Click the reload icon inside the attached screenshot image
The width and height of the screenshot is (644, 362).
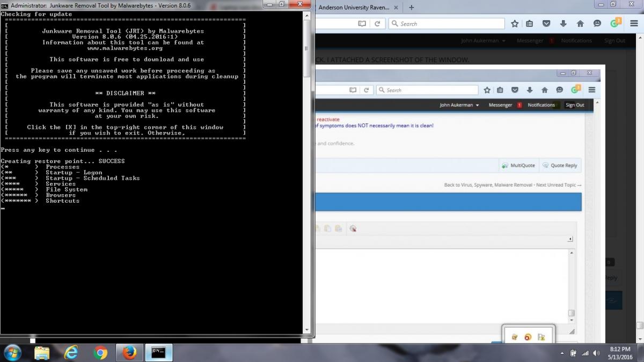tap(367, 90)
